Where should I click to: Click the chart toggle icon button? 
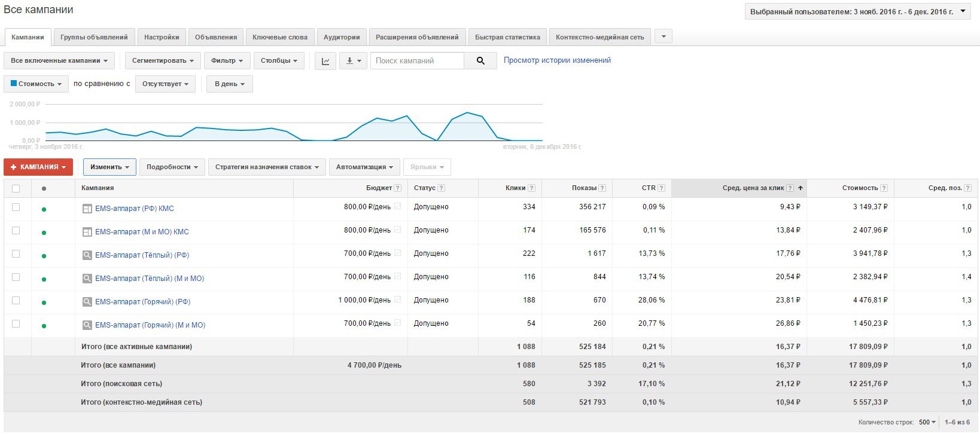click(x=325, y=61)
